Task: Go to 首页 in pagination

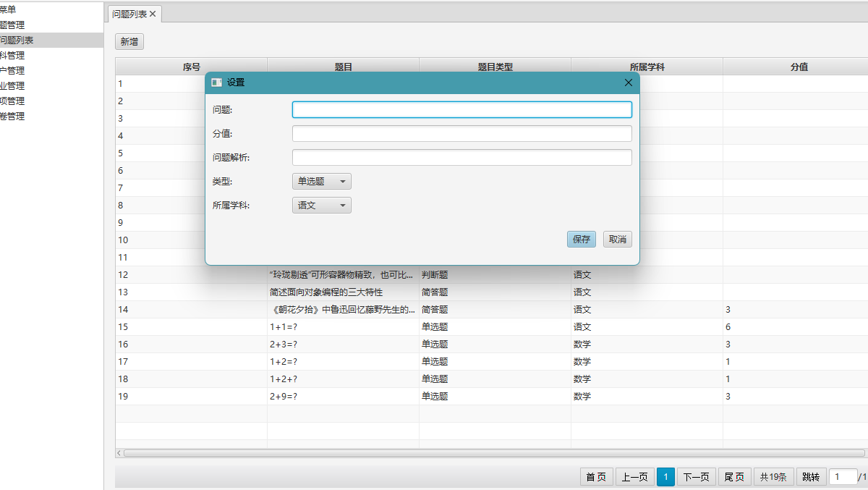Action: click(596, 477)
